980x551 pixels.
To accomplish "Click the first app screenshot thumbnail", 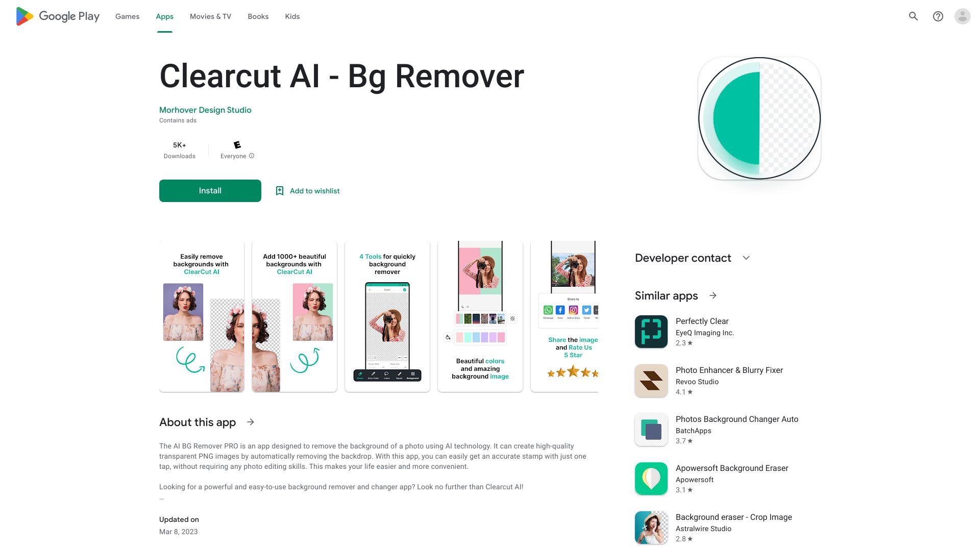I will (201, 316).
